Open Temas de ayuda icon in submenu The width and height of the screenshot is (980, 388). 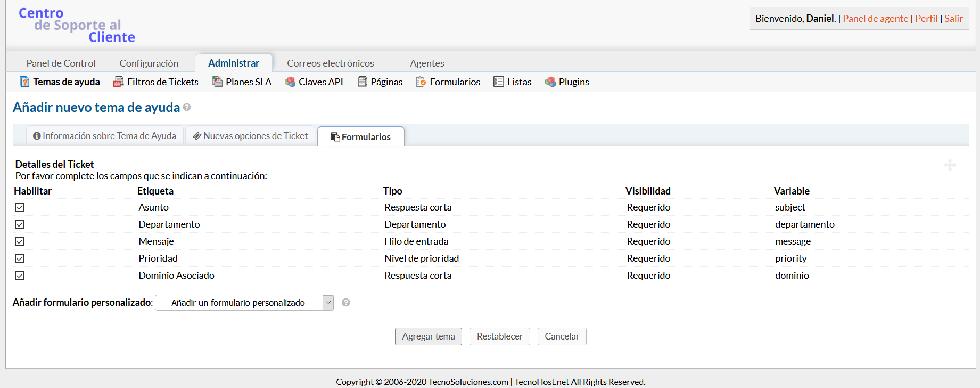[x=24, y=82]
